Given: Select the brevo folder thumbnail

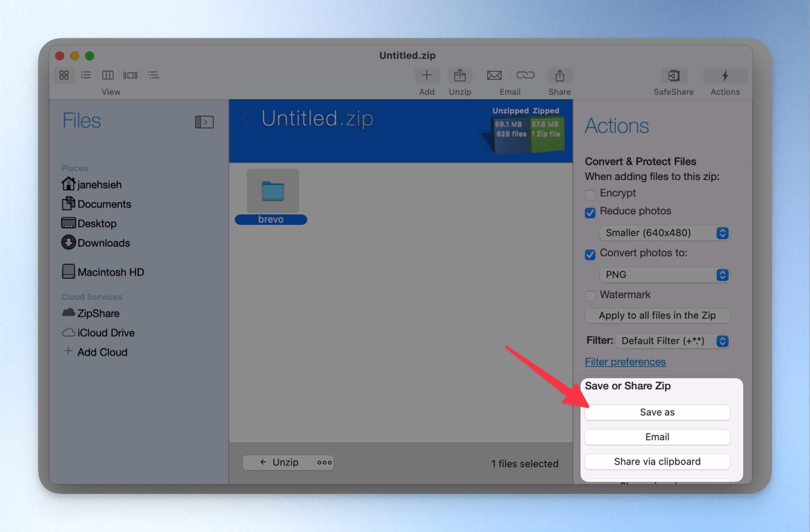Looking at the screenshot, I should [273, 191].
